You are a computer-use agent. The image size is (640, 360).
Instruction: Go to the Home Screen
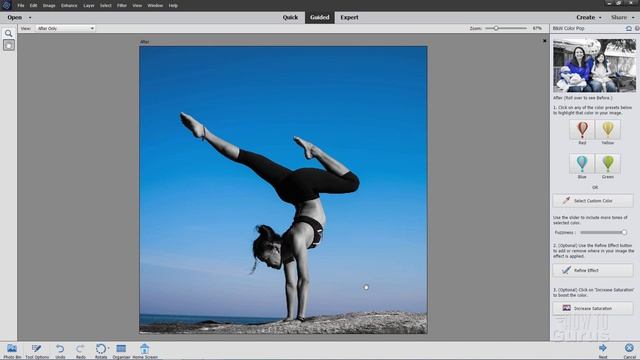pyautogui.click(x=144, y=351)
